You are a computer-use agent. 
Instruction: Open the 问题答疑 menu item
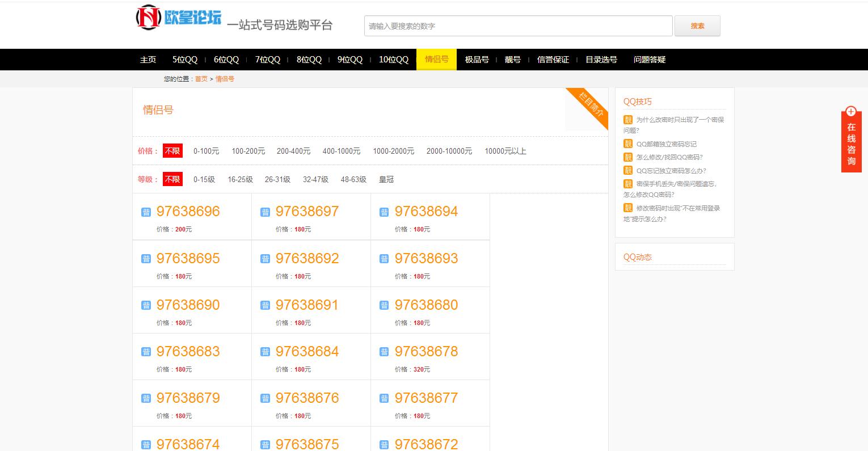tap(650, 59)
